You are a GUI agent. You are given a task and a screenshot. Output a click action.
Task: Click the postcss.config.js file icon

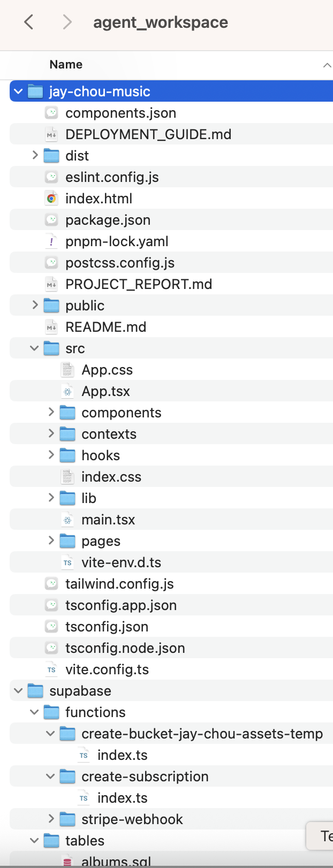point(51,263)
